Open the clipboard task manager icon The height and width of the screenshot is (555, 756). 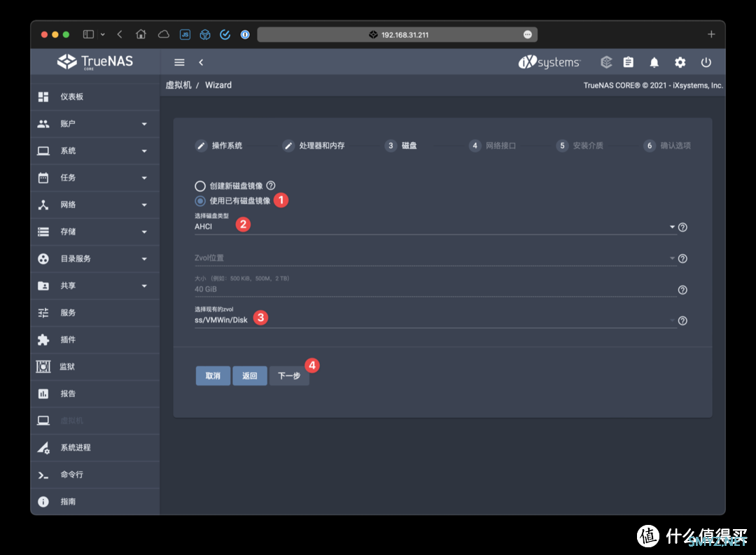[x=628, y=62]
